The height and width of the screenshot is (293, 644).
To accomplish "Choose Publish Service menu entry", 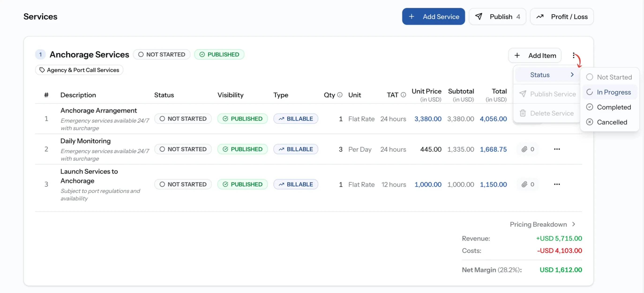I will [547, 94].
